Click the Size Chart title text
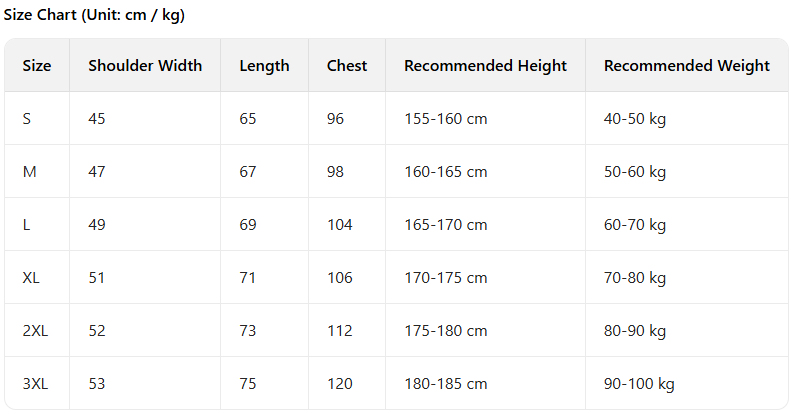The width and height of the screenshot is (793, 414). point(94,15)
